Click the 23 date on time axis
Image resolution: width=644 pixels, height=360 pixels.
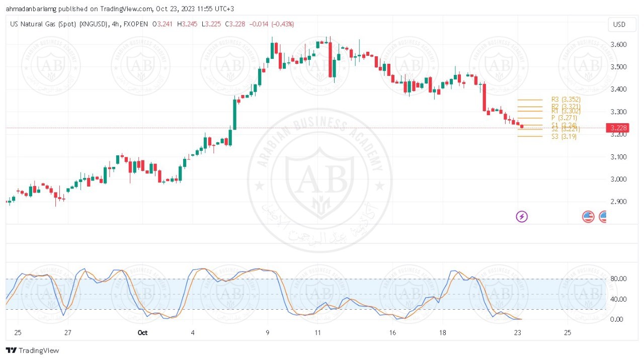[517, 333]
